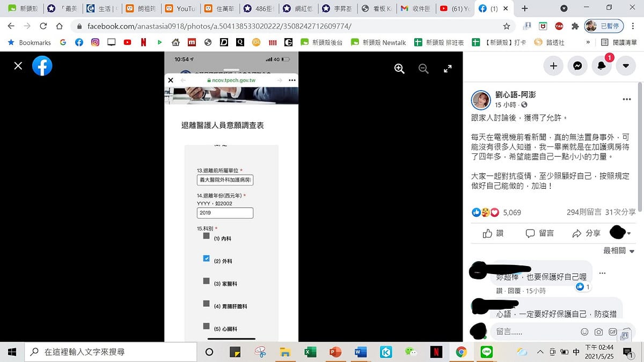Open a new browser tab
644x362 pixels.
tap(524, 9)
